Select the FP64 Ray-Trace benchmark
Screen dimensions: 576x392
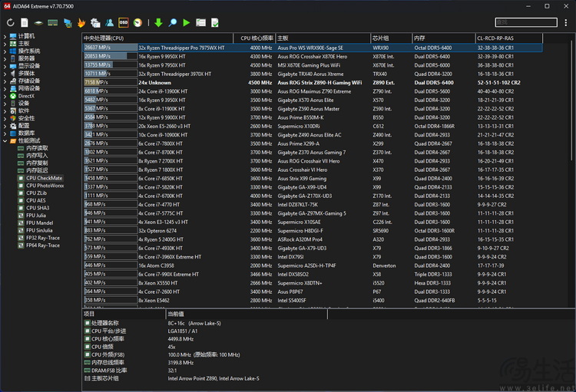point(43,245)
